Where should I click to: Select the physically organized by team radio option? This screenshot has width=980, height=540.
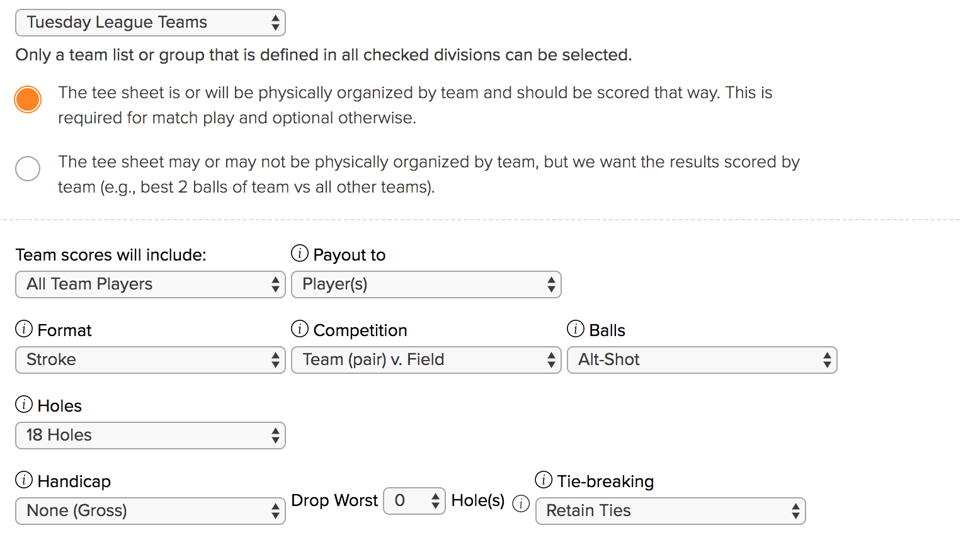coord(28,99)
